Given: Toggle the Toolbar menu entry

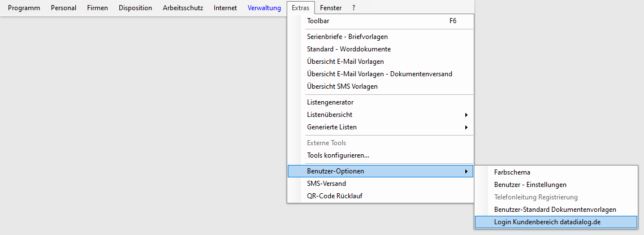Looking at the screenshot, I should tap(318, 21).
